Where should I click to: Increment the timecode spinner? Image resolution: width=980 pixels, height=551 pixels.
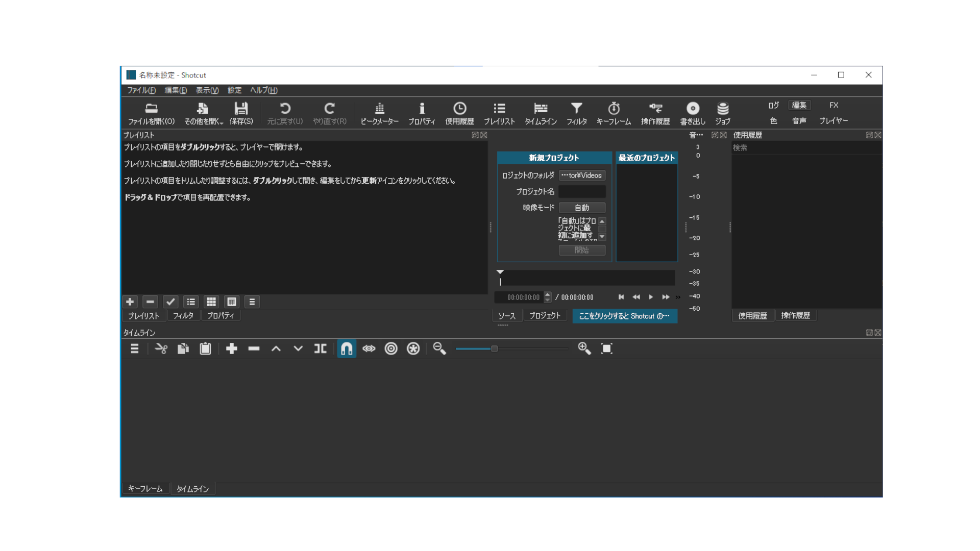[548, 294]
